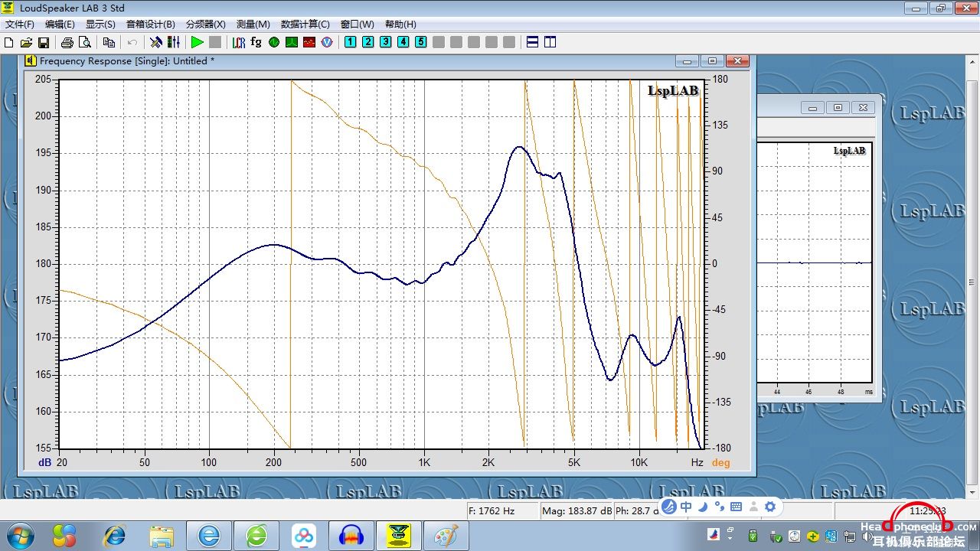
Task: Open print preview from the toolbar
Action: coord(85,42)
